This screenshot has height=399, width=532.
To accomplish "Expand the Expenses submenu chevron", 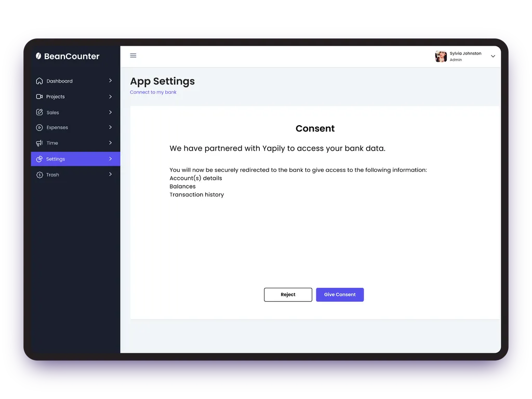I will pyautogui.click(x=110, y=127).
